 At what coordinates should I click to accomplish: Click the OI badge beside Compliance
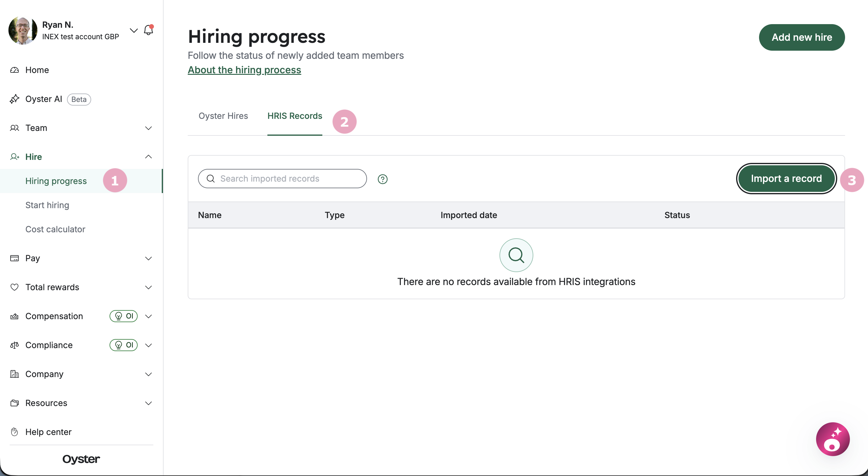[124, 345]
